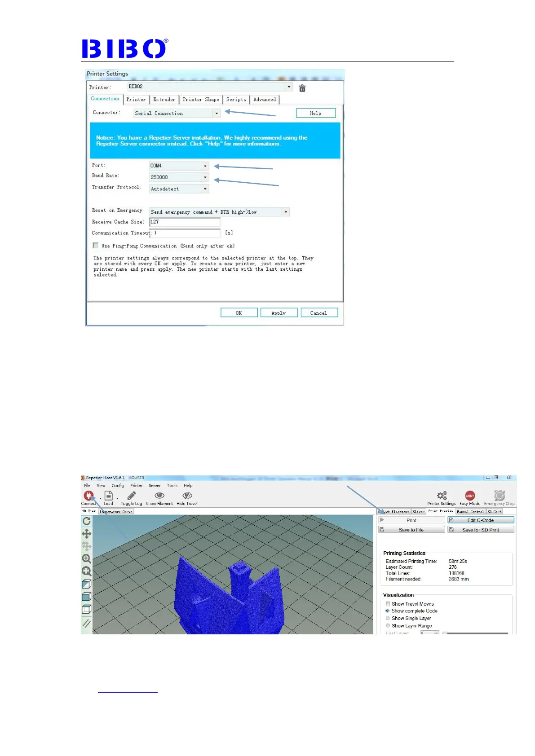535x756 pixels.
Task: Click the red Easy Mode icon
Action: click(x=470, y=495)
